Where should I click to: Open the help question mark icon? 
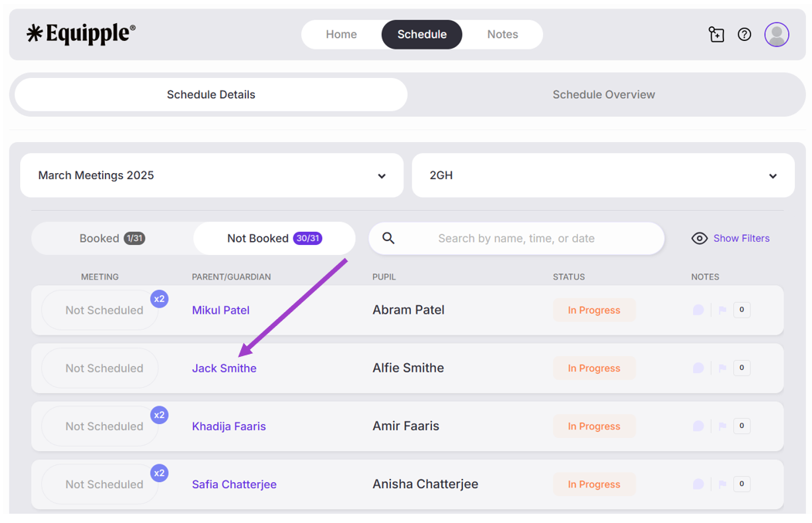coord(744,35)
